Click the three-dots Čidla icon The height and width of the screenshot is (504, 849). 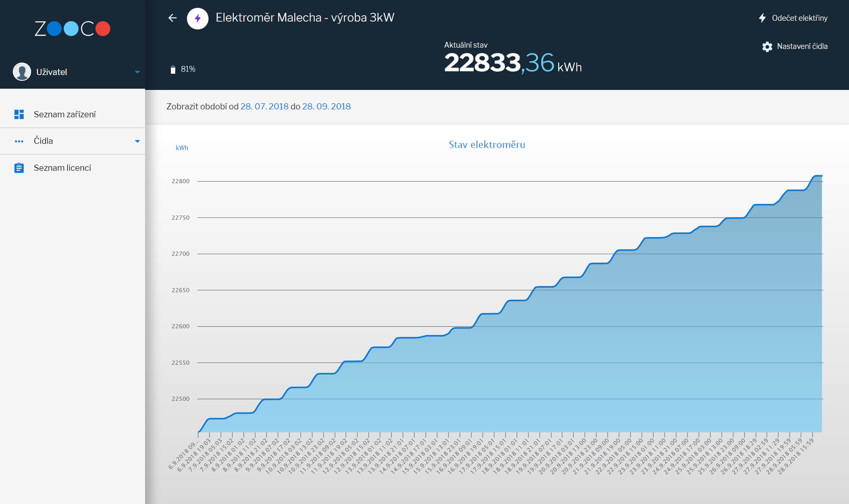(x=19, y=141)
